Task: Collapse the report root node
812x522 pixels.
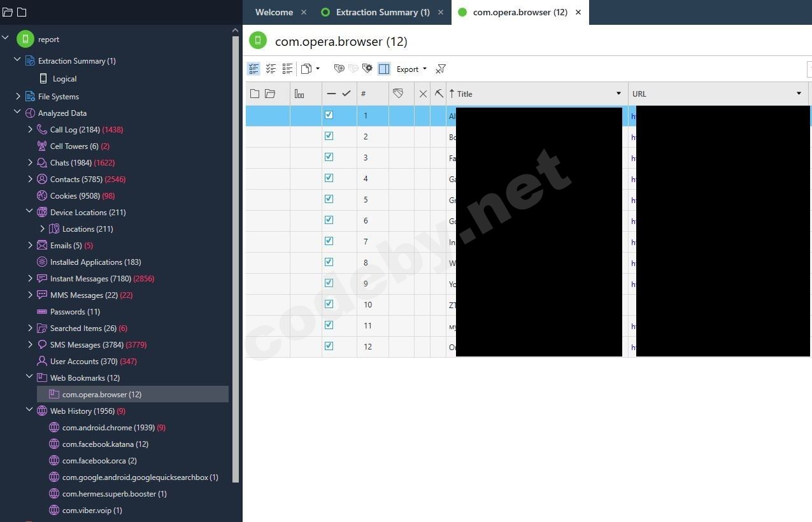Action: pyautogui.click(x=6, y=39)
